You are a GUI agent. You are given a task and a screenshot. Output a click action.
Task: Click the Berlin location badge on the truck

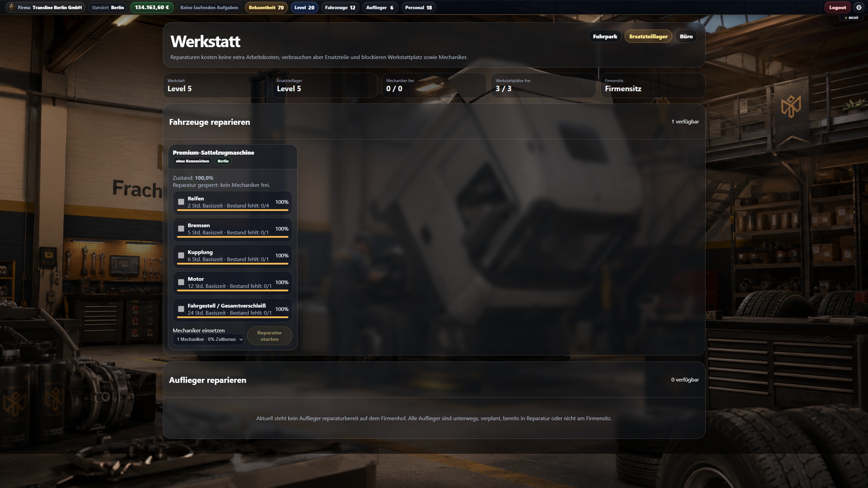223,161
